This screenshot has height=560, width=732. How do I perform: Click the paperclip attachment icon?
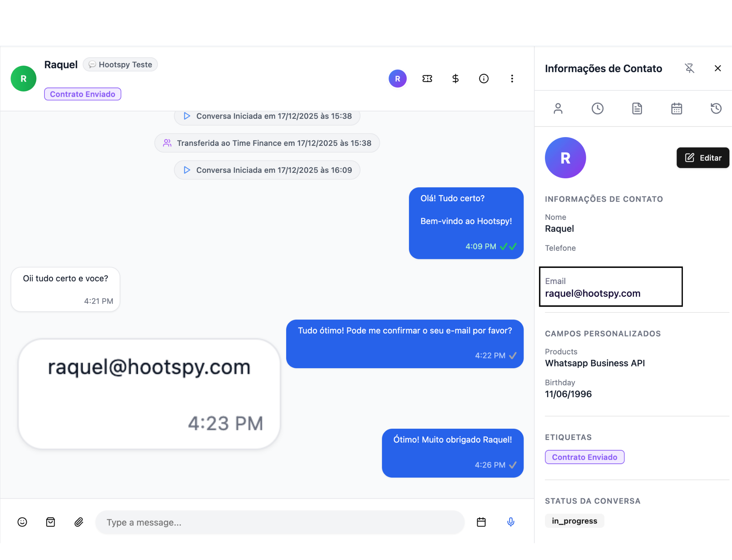coord(79,522)
